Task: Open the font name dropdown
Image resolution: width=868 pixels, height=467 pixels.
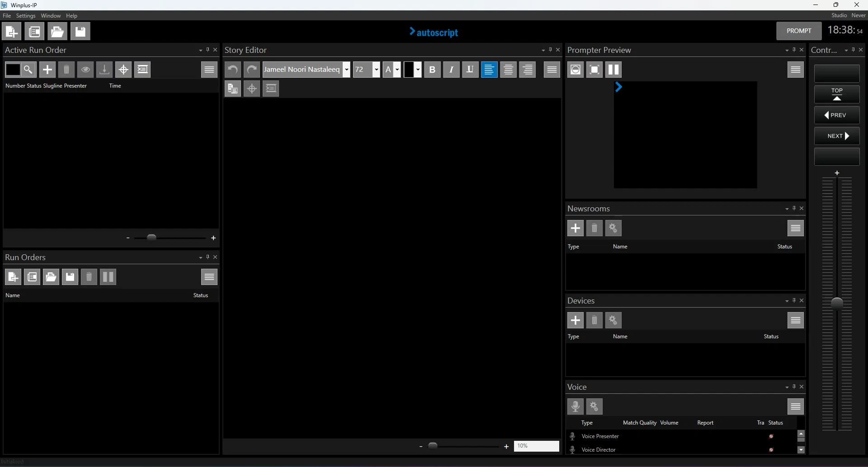Action: [346, 70]
